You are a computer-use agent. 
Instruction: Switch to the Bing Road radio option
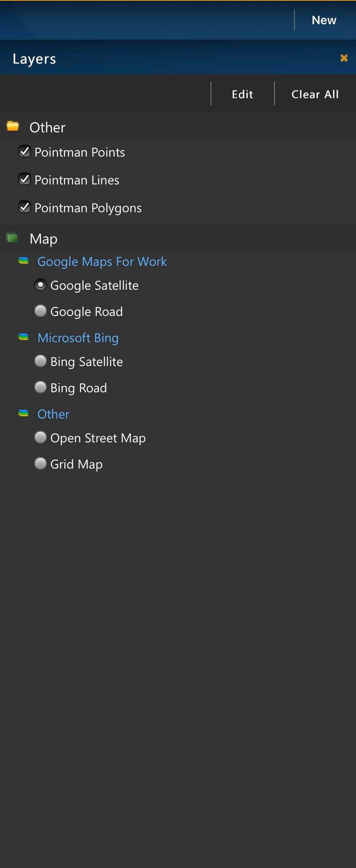tap(41, 387)
